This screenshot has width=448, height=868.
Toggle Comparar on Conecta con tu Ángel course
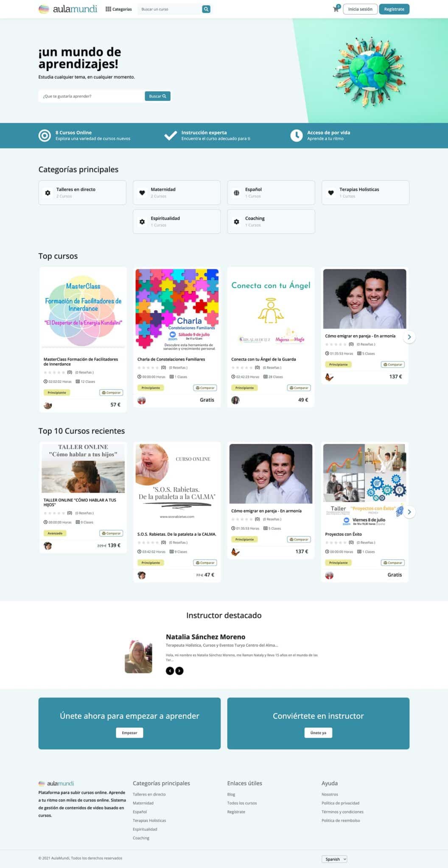coord(299,388)
